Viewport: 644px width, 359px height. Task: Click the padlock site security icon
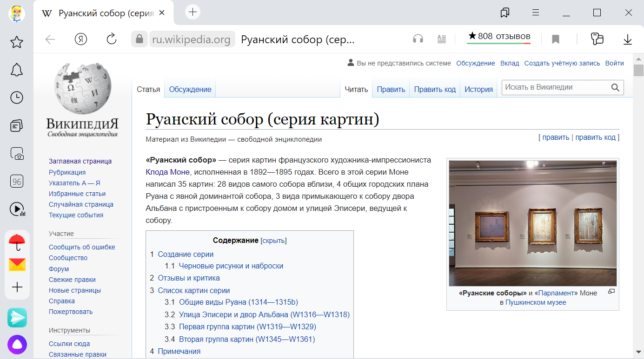tap(139, 39)
